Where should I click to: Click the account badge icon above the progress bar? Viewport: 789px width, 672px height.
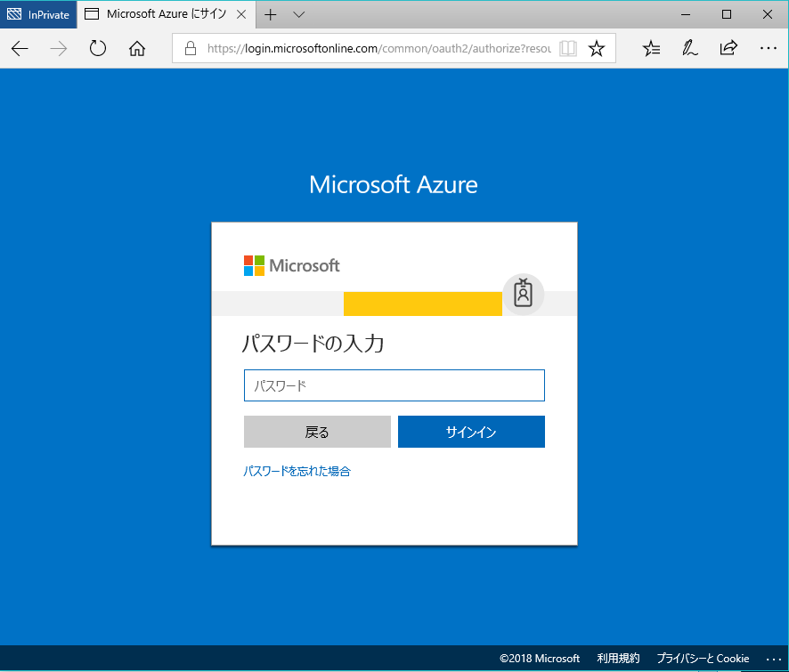pyautogui.click(x=523, y=294)
